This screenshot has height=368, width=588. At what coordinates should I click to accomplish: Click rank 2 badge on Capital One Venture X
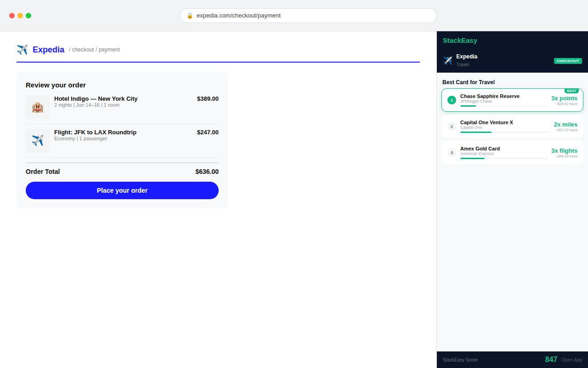(x=452, y=126)
